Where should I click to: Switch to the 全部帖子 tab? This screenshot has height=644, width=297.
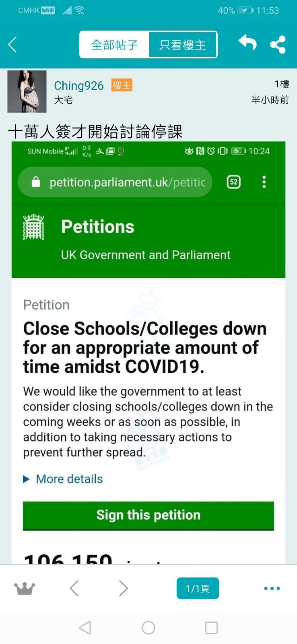[115, 45]
